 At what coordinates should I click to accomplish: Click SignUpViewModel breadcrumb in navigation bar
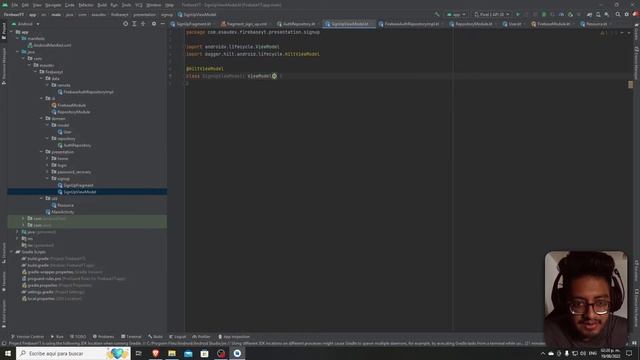tap(197, 14)
